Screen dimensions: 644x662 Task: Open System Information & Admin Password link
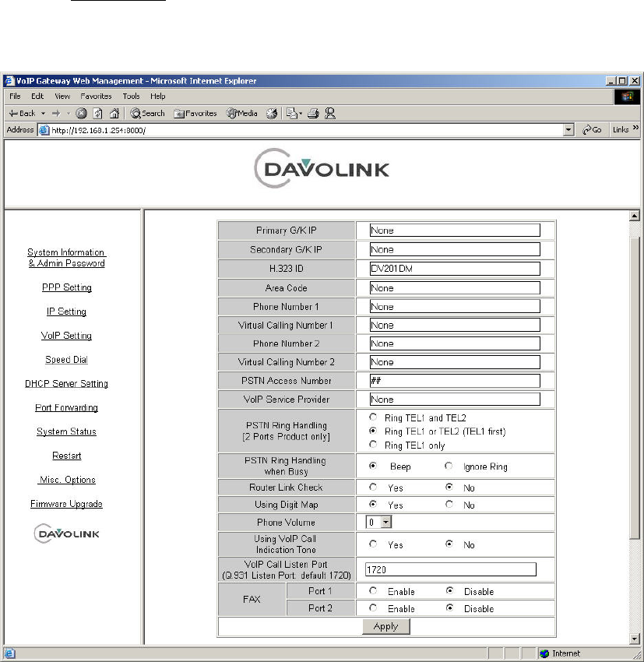(67, 258)
